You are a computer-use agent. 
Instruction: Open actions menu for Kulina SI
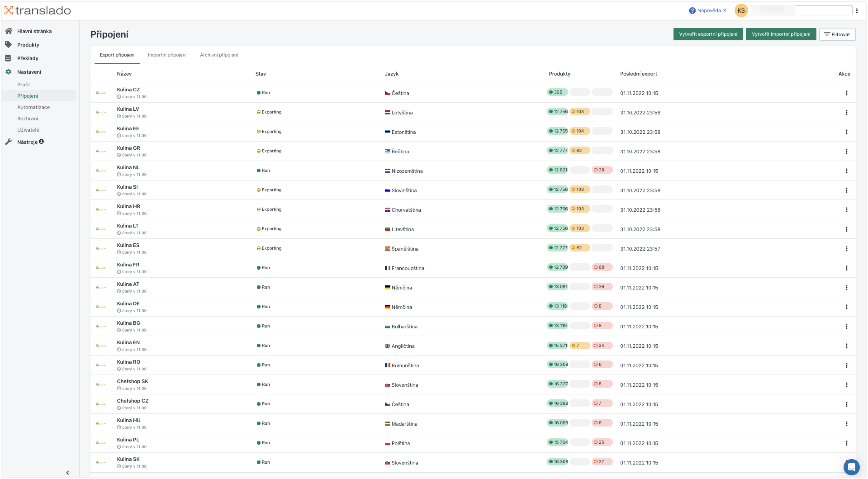tap(846, 190)
